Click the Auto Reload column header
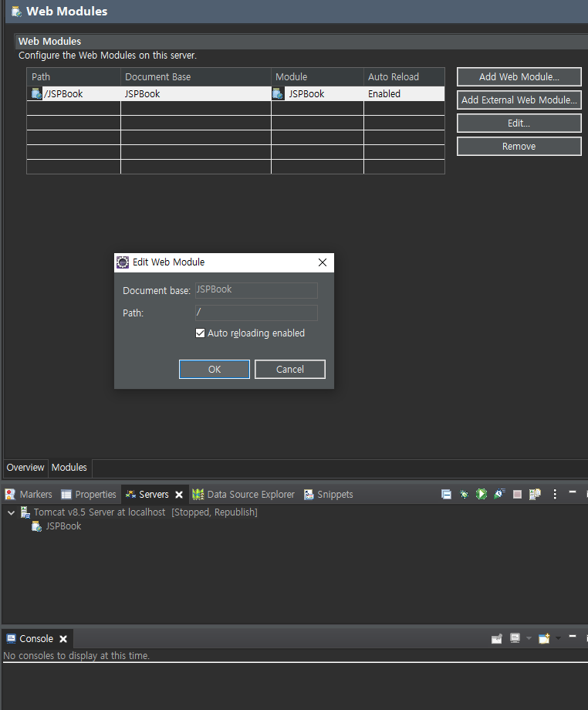The height and width of the screenshot is (710, 588). click(404, 77)
